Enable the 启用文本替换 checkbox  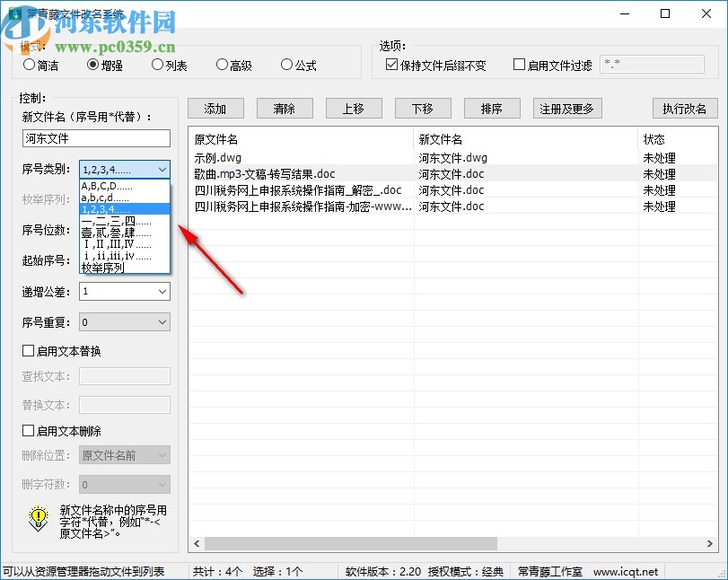[27, 350]
